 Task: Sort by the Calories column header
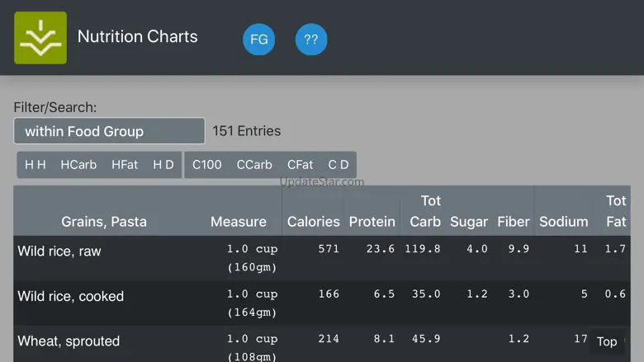click(313, 222)
